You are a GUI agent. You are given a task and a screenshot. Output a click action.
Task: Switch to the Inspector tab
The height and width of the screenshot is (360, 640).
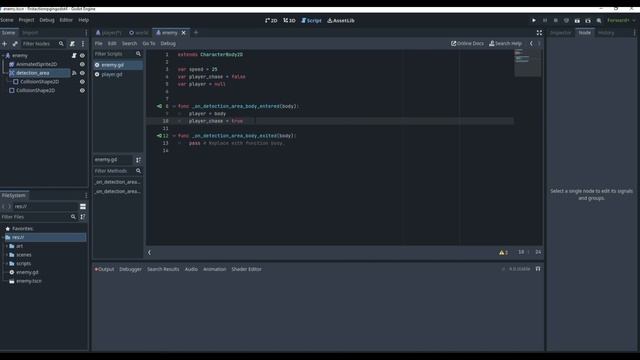click(560, 33)
